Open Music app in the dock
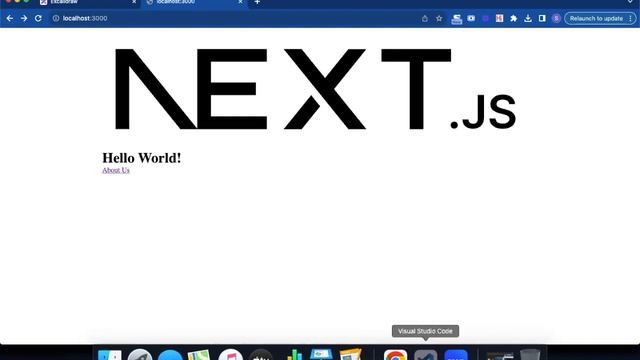Image resolution: width=640 pixels, height=360 pixels. 230,355
